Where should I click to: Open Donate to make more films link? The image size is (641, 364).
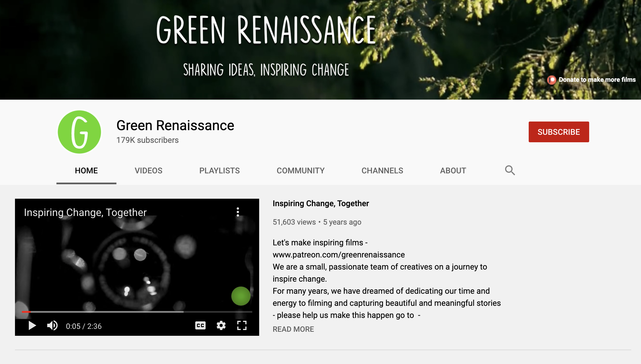click(597, 80)
